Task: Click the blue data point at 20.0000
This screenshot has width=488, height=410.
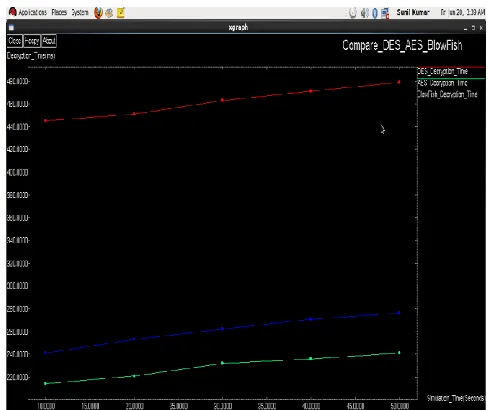Action: (x=134, y=339)
